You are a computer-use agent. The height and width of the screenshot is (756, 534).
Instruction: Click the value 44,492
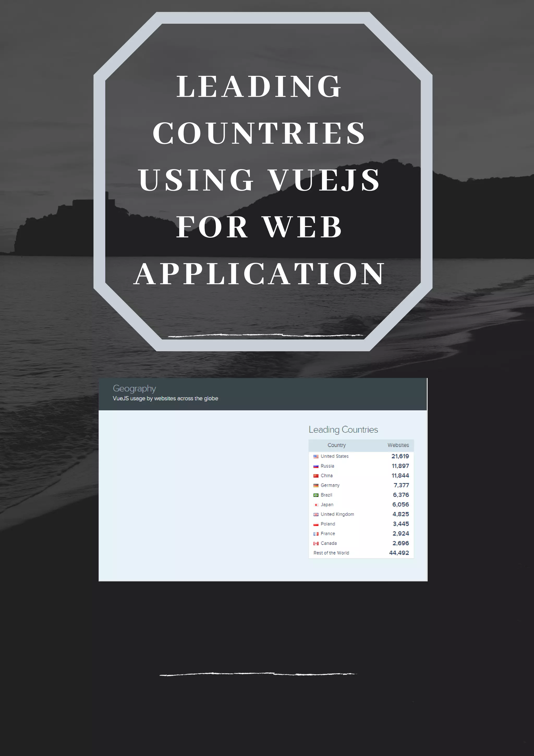tap(399, 553)
